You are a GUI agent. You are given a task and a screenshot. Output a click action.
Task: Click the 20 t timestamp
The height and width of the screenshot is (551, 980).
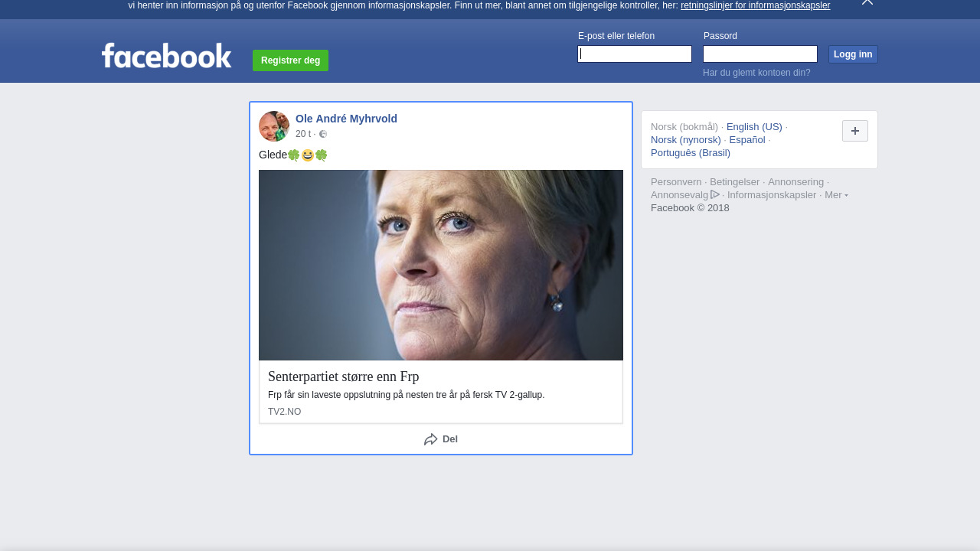tap(303, 134)
